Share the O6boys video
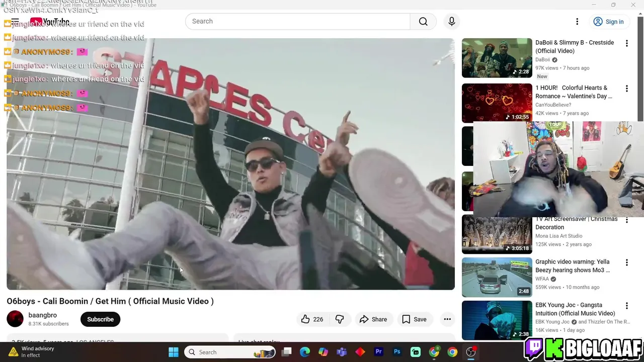This screenshot has width=644, height=362. (x=373, y=319)
